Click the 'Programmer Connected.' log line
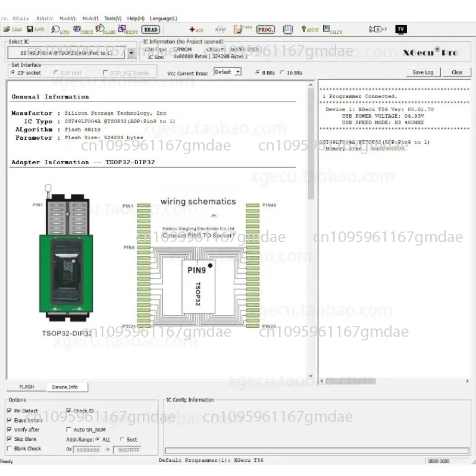Image resolution: width=476 pixels, height=476 pixels. 360,96
